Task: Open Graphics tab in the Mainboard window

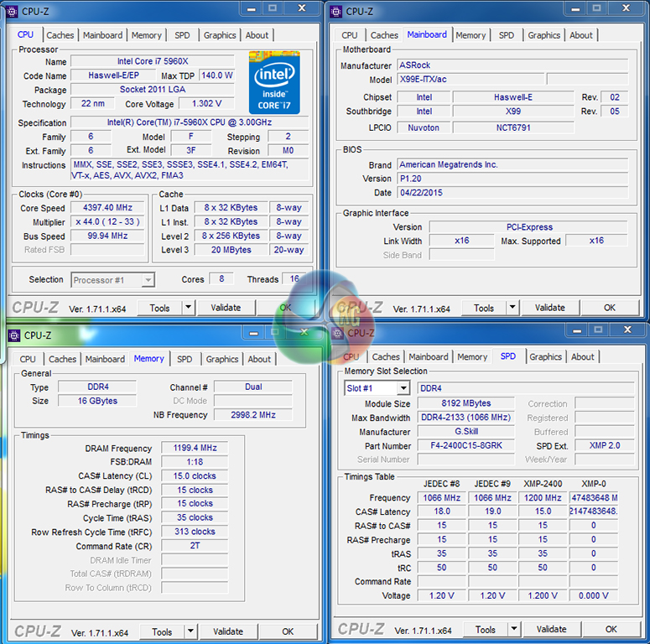Action: pos(543,35)
